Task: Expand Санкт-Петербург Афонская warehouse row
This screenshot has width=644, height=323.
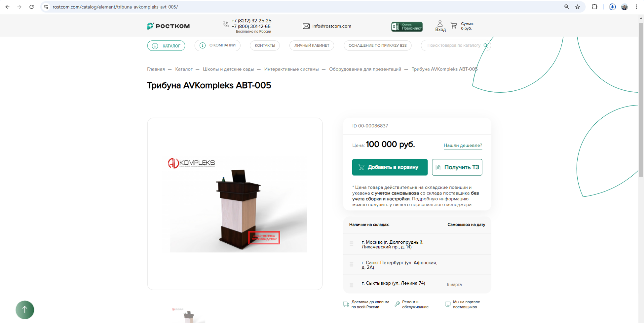Action: [x=417, y=265]
